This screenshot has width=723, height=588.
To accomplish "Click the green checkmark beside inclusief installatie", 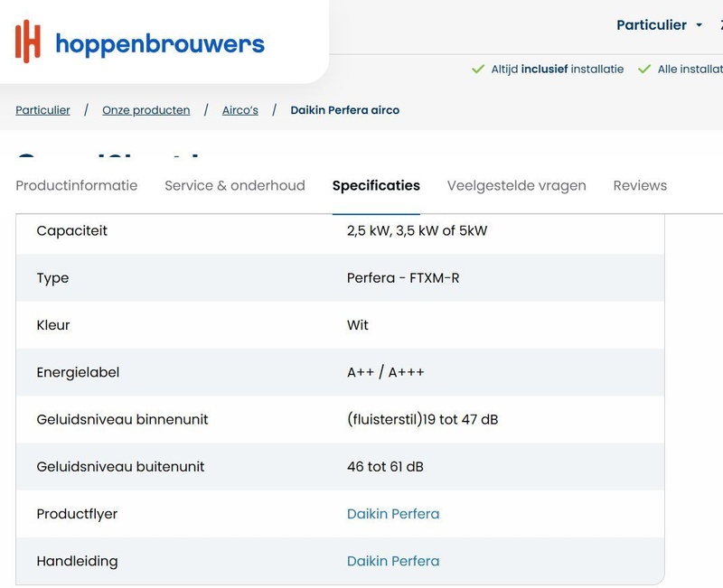I will [478, 70].
